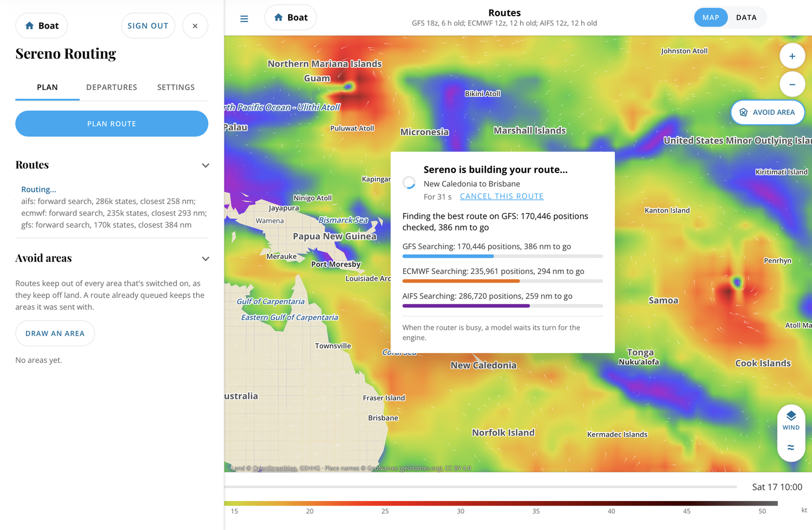812x530 pixels.
Task: Zoom out the map with minus icon
Action: [792, 85]
